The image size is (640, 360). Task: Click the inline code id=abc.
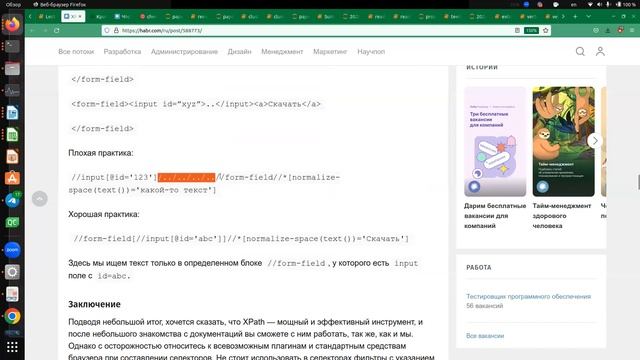coord(114,276)
